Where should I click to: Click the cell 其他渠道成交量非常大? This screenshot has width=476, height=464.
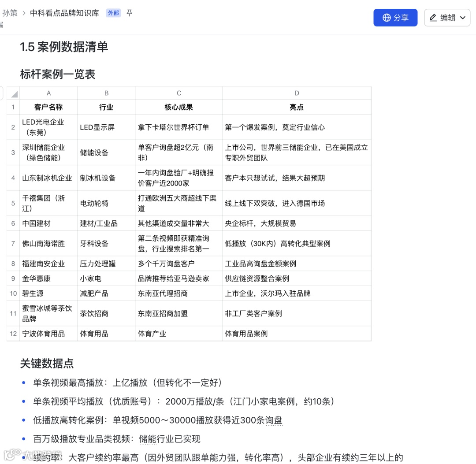[179, 223]
